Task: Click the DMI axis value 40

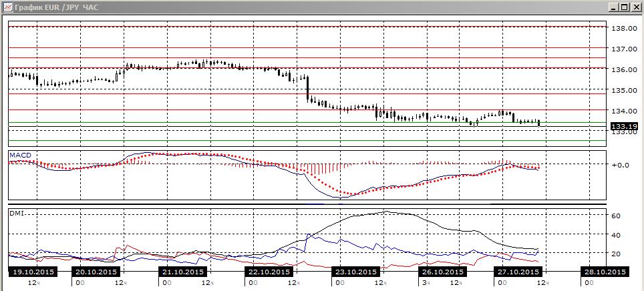Action: (x=616, y=235)
